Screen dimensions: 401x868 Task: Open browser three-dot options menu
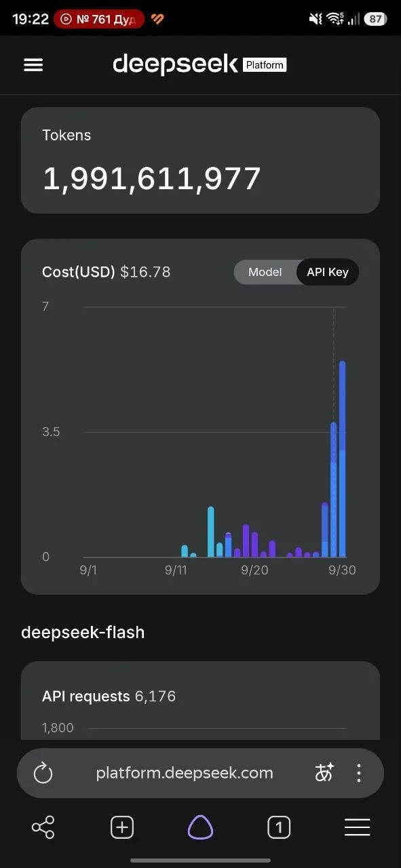click(359, 773)
